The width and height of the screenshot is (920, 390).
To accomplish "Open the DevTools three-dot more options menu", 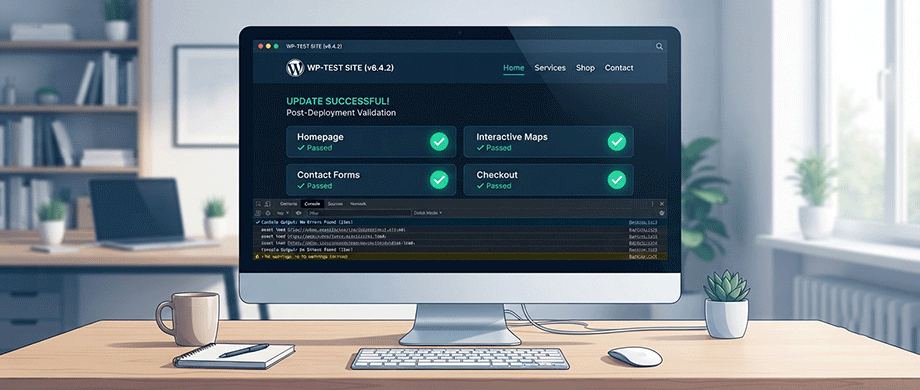I will tap(652, 204).
